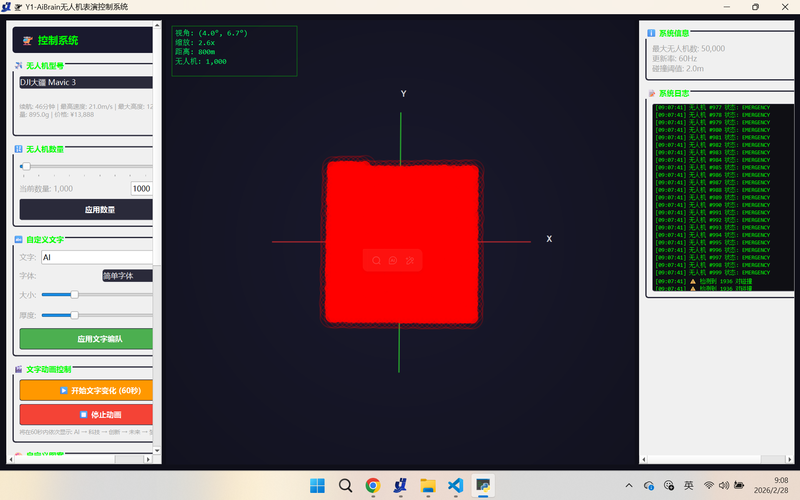Click the drone count number box showing 1000

(x=141, y=188)
